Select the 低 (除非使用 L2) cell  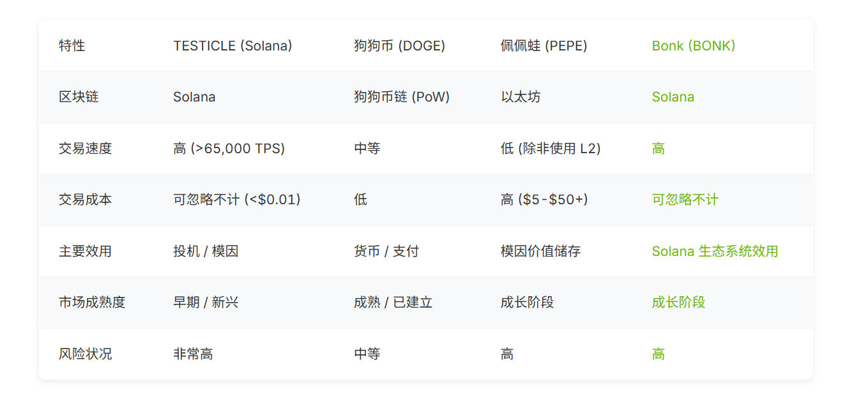pyautogui.click(x=551, y=149)
